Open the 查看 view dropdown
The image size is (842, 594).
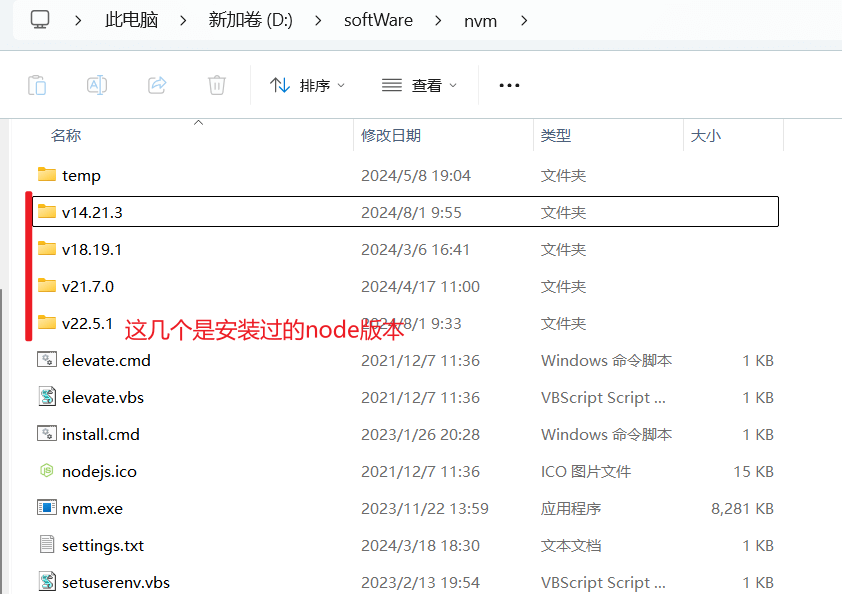[x=419, y=85]
